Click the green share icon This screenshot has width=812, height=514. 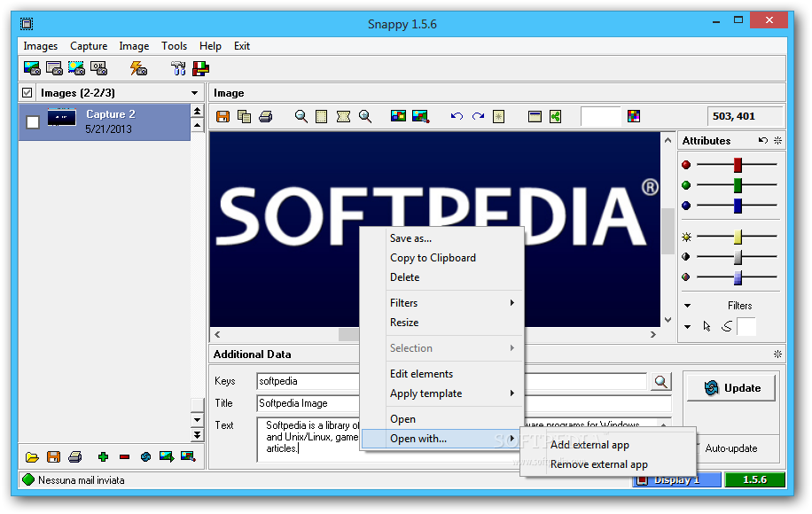(x=556, y=116)
